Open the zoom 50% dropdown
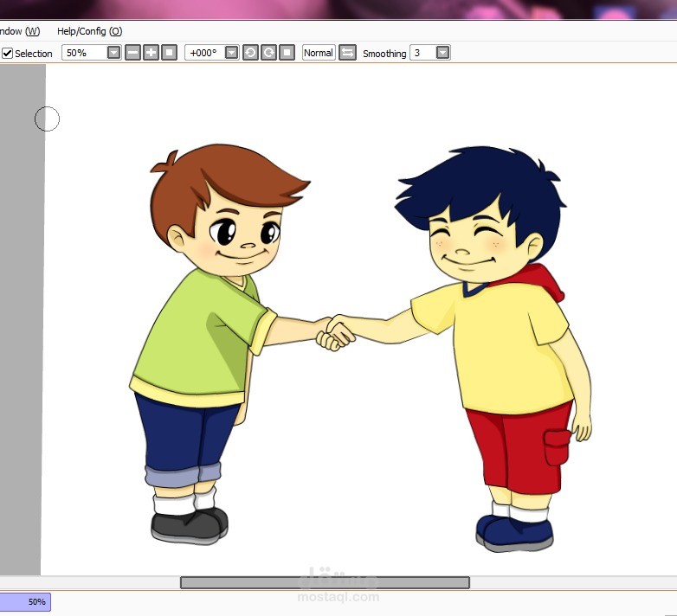The image size is (677, 616). tap(114, 53)
